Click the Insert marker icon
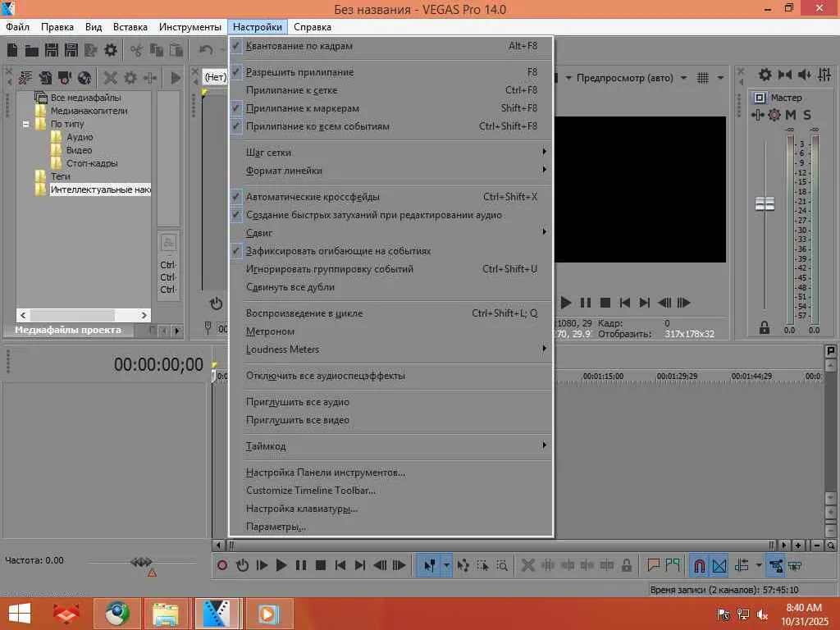The width and height of the screenshot is (840, 630). 653,565
